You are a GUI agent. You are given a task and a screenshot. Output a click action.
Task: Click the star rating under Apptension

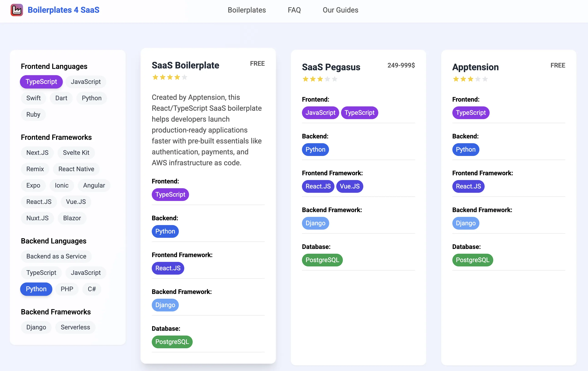[x=470, y=79]
